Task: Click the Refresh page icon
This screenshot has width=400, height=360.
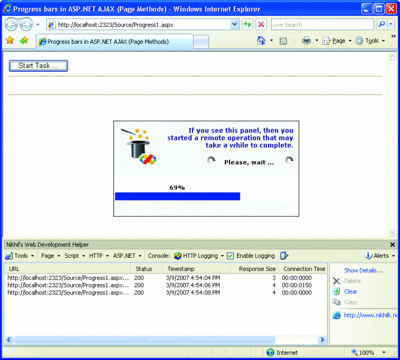Action: pos(247,24)
